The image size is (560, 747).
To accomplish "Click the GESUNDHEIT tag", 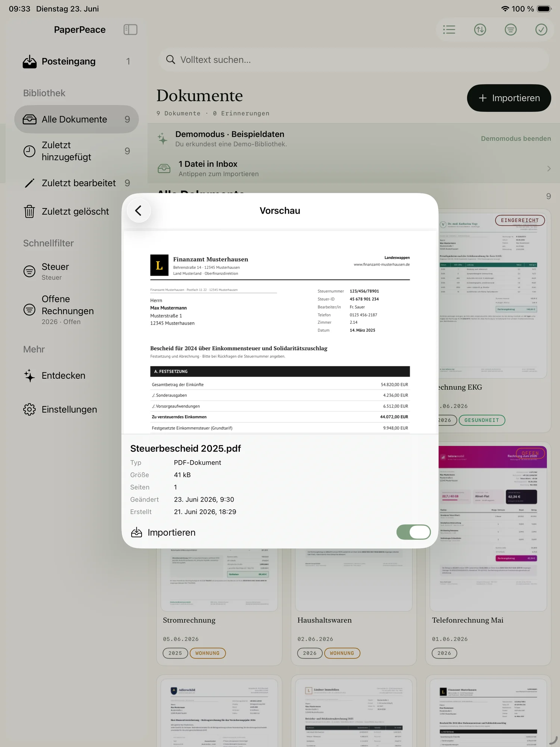I will 482,420.
